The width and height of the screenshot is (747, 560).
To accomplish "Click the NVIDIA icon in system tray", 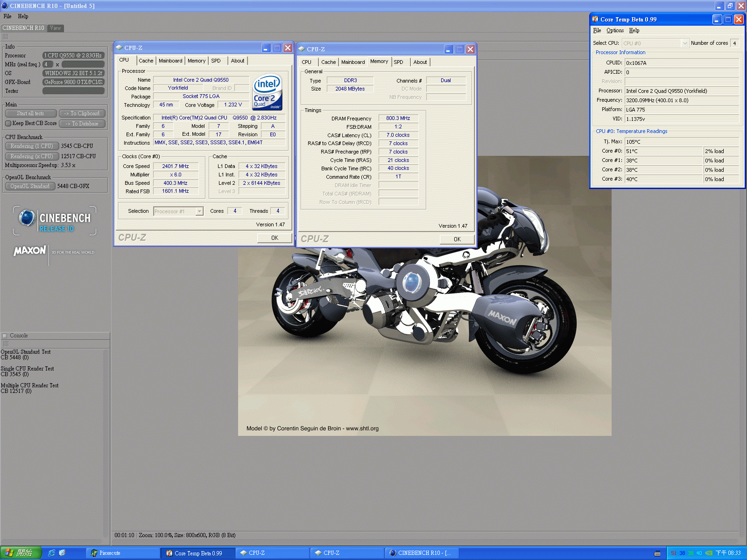I will (709, 553).
